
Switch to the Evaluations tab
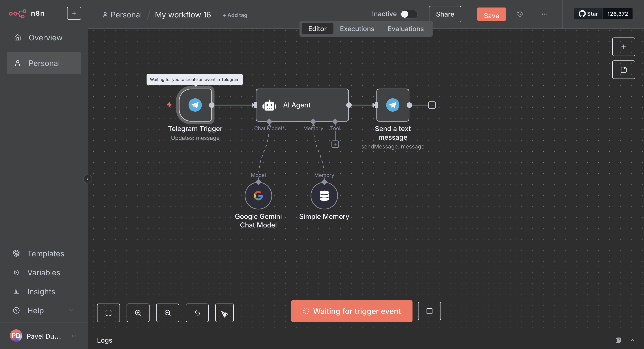click(x=406, y=29)
